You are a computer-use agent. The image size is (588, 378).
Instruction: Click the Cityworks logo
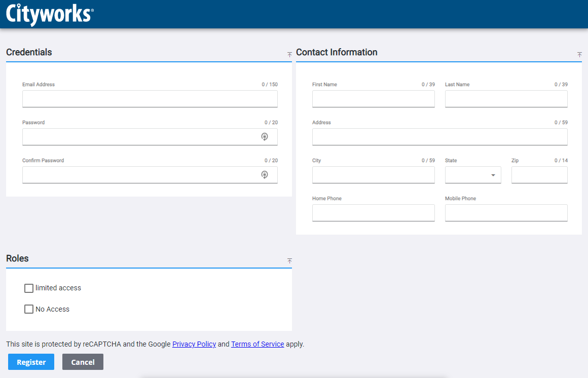[x=48, y=14]
